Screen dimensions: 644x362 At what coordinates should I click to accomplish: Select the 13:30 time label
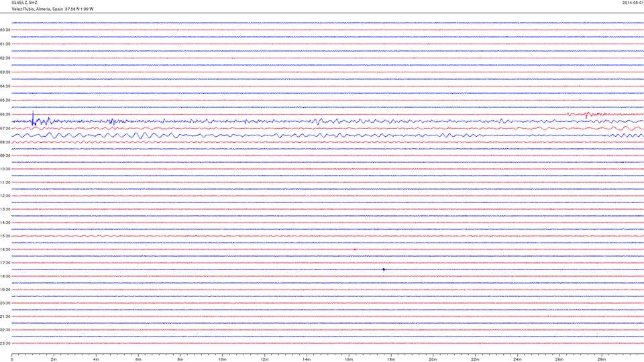(5, 209)
